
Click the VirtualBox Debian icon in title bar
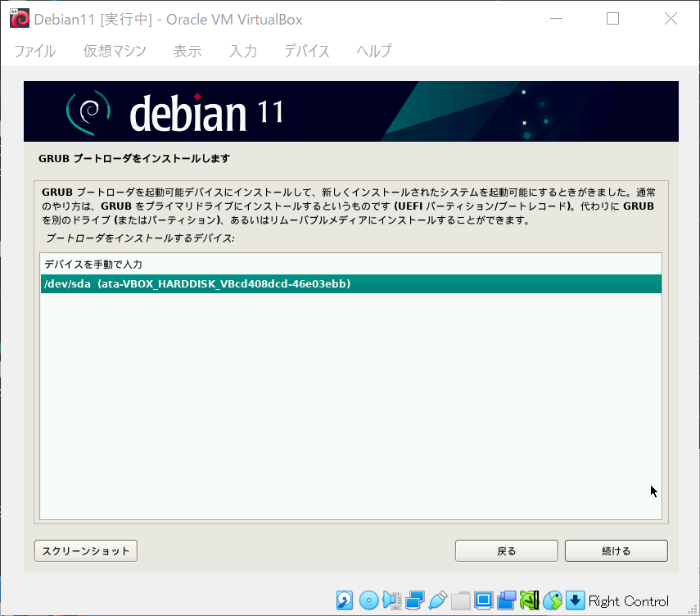[x=20, y=19]
